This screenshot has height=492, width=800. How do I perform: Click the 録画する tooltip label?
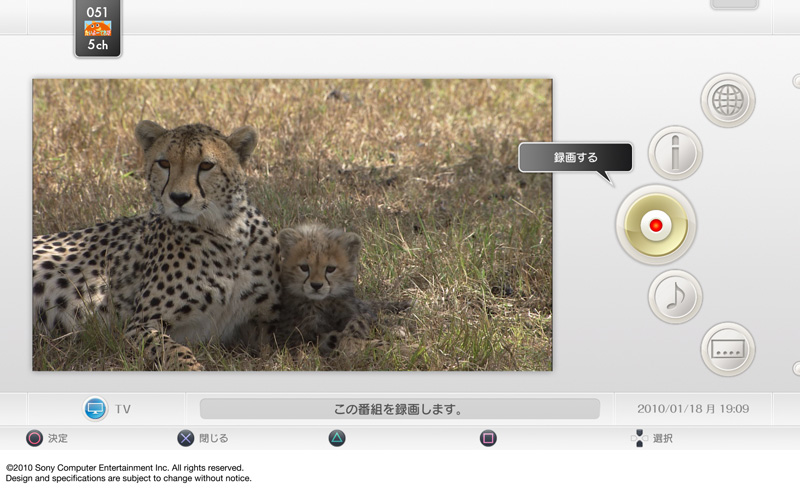tap(575, 157)
